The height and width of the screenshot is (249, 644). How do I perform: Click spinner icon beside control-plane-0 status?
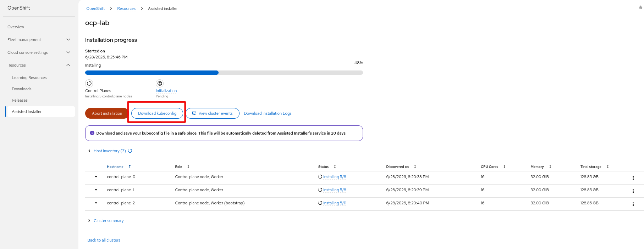pyautogui.click(x=320, y=177)
